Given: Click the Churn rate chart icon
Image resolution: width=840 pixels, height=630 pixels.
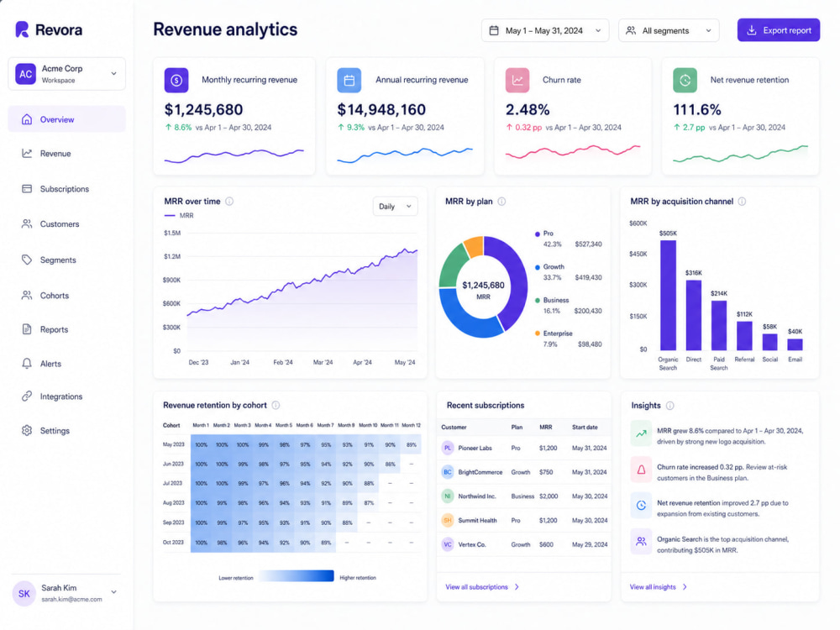Looking at the screenshot, I should click(517, 81).
